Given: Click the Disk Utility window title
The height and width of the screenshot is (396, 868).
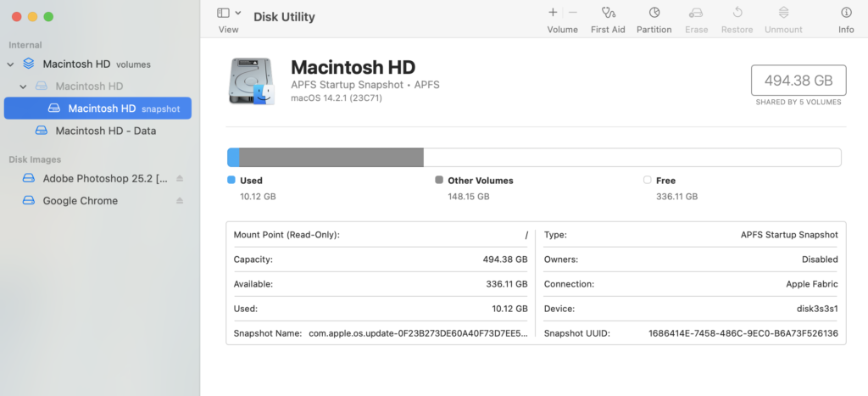Looking at the screenshot, I should click(x=284, y=17).
